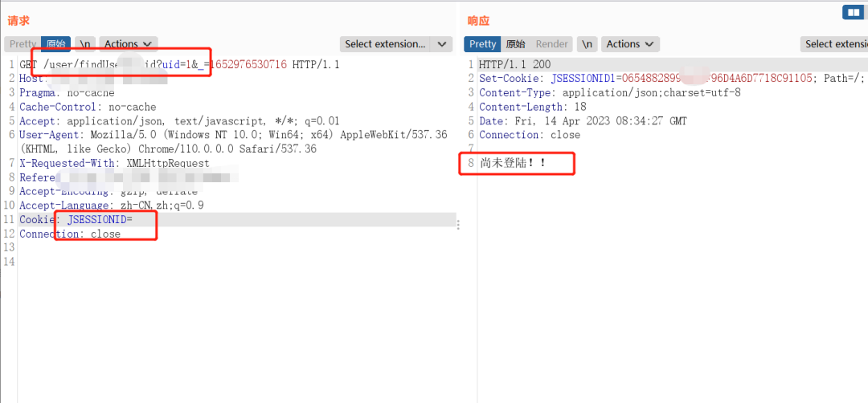
Task: Open request Select extension dropdown
Action: (385, 44)
